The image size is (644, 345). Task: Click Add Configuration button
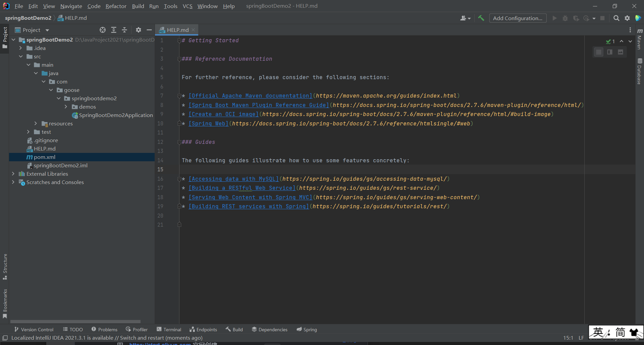(518, 18)
